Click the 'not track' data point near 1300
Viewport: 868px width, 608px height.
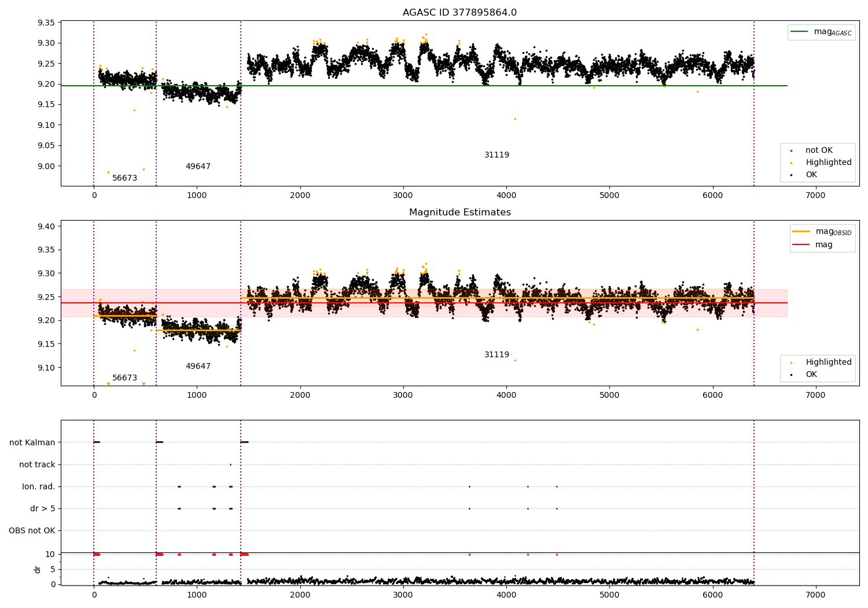pos(230,464)
